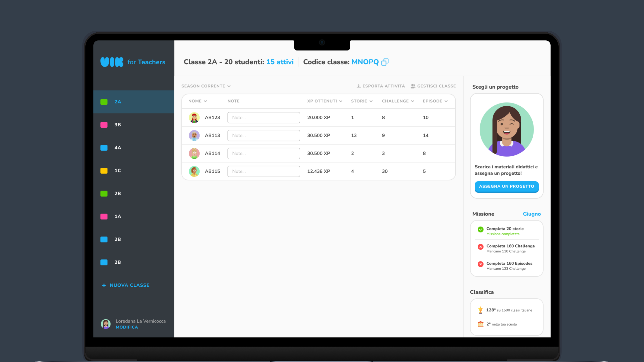Click student name AB113
644x362 pixels.
click(213, 135)
